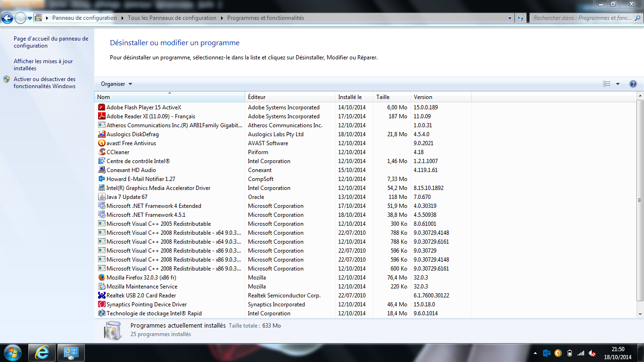Open the address bar history dropdown
644x362 pixels.
click(x=510, y=18)
